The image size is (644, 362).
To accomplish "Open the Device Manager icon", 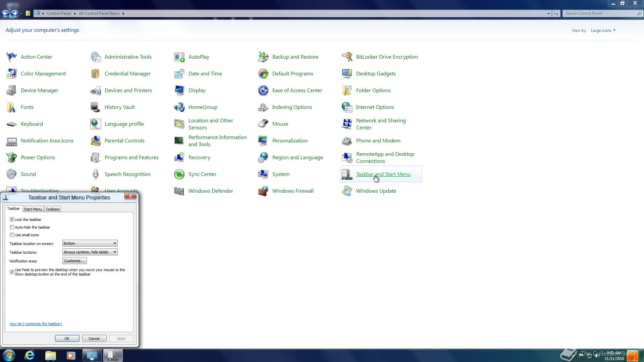I will pos(12,90).
